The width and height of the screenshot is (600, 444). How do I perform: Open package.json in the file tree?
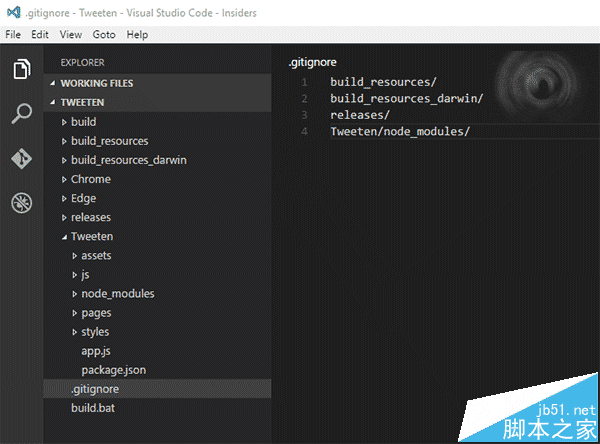click(115, 370)
